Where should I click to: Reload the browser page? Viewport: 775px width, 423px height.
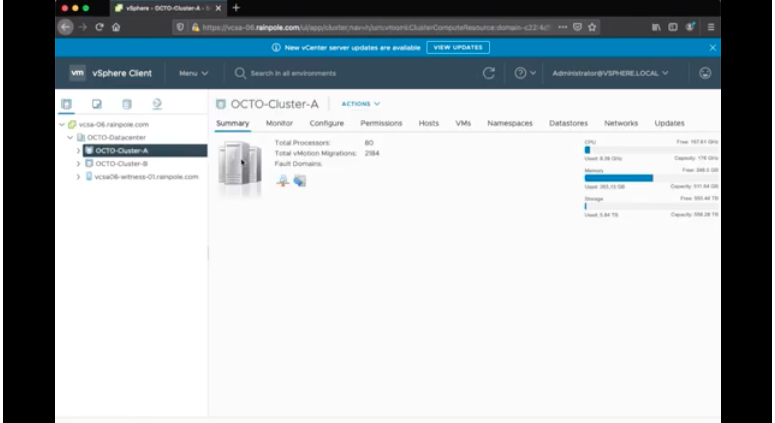(99, 27)
